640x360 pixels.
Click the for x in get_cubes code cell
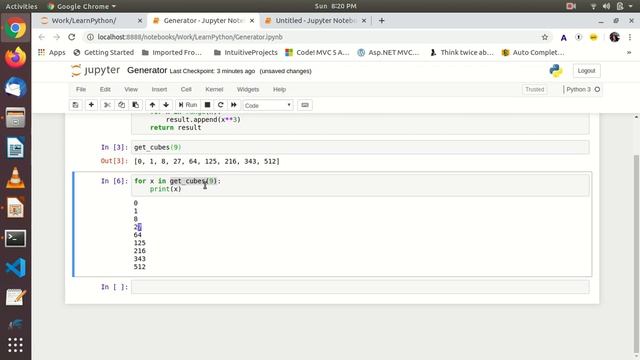pos(360,185)
